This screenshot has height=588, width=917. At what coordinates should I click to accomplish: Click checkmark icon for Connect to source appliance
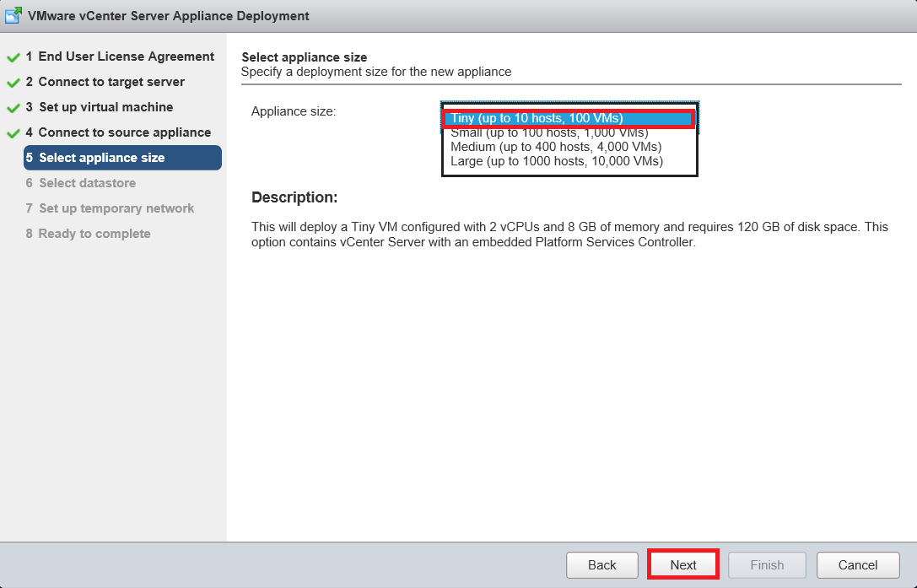pos(13,133)
